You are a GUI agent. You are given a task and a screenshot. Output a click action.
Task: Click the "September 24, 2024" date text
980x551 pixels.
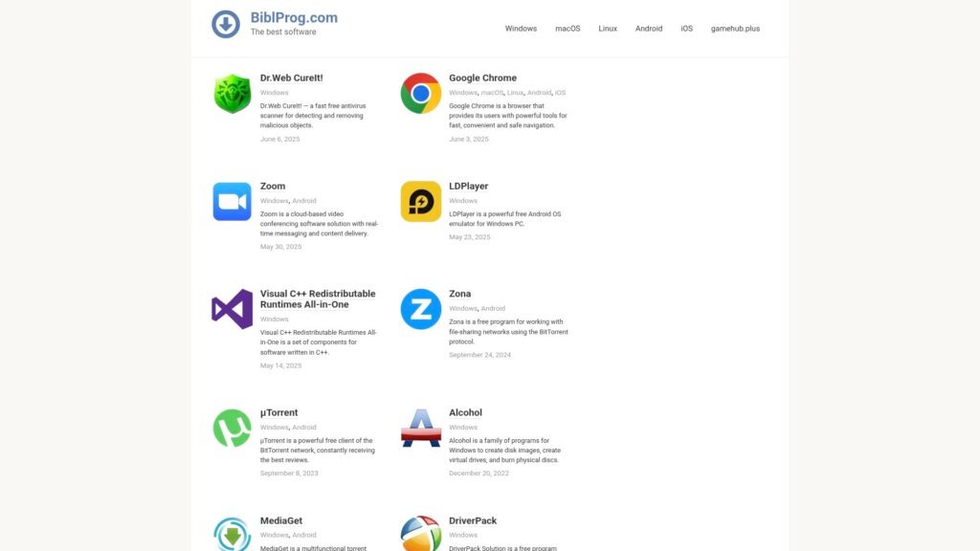(x=480, y=355)
